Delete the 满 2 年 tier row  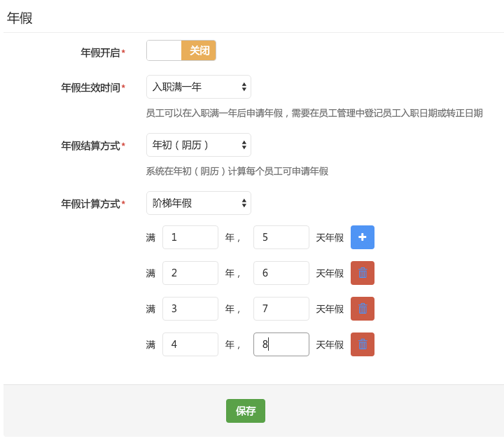click(x=363, y=273)
